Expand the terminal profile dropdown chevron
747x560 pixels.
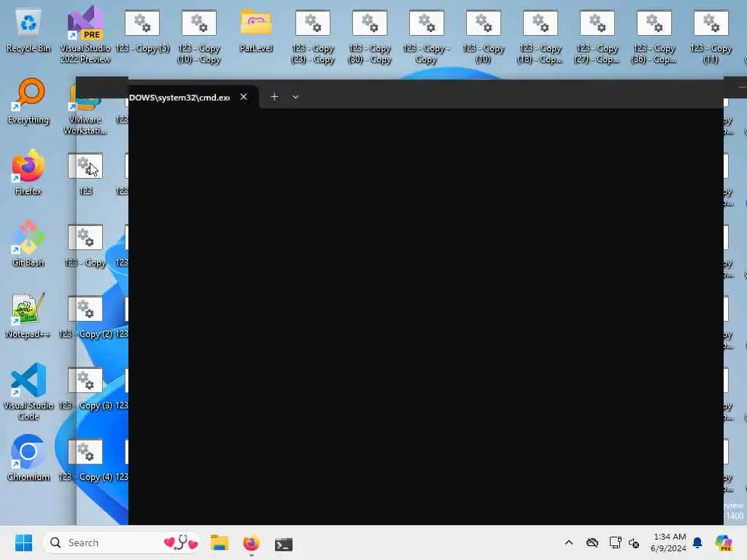(x=295, y=97)
